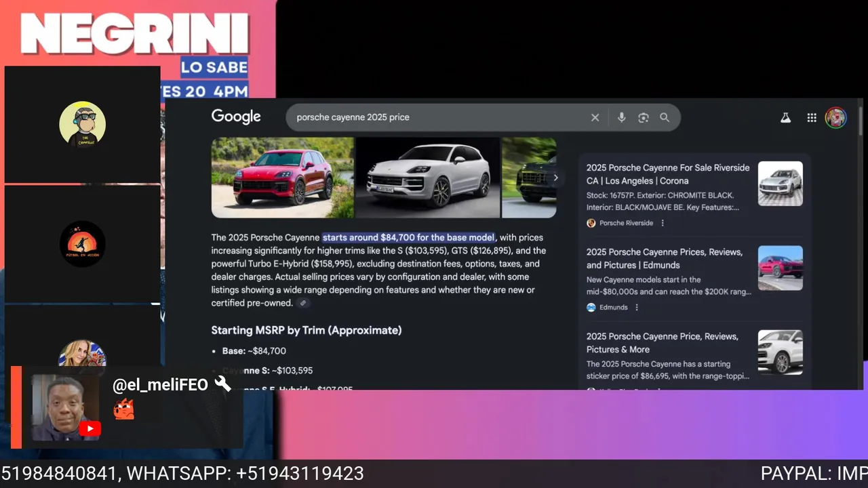
Task: Open options for Porsche Riverside result
Action: pyautogui.click(x=663, y=223)
